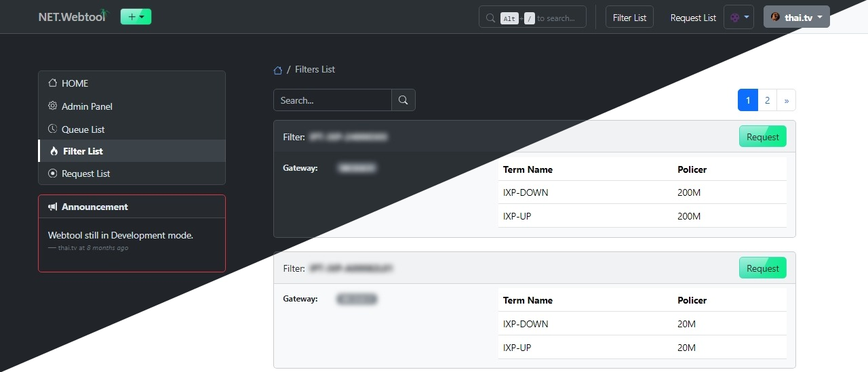Click the flame icon for Filter List
This screenshot has width=868, height=372.
54,151
